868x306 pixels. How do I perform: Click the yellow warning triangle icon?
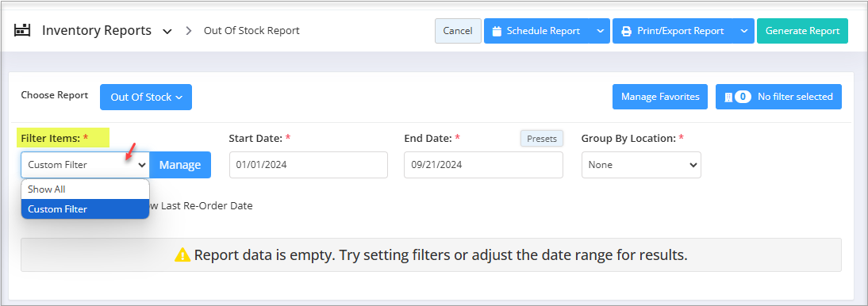[182, 255]
